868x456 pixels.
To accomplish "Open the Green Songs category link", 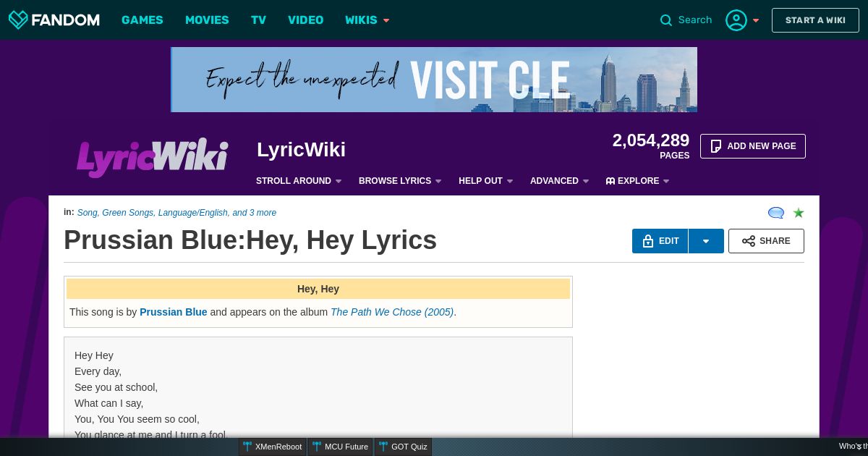I will pos(127,213).
